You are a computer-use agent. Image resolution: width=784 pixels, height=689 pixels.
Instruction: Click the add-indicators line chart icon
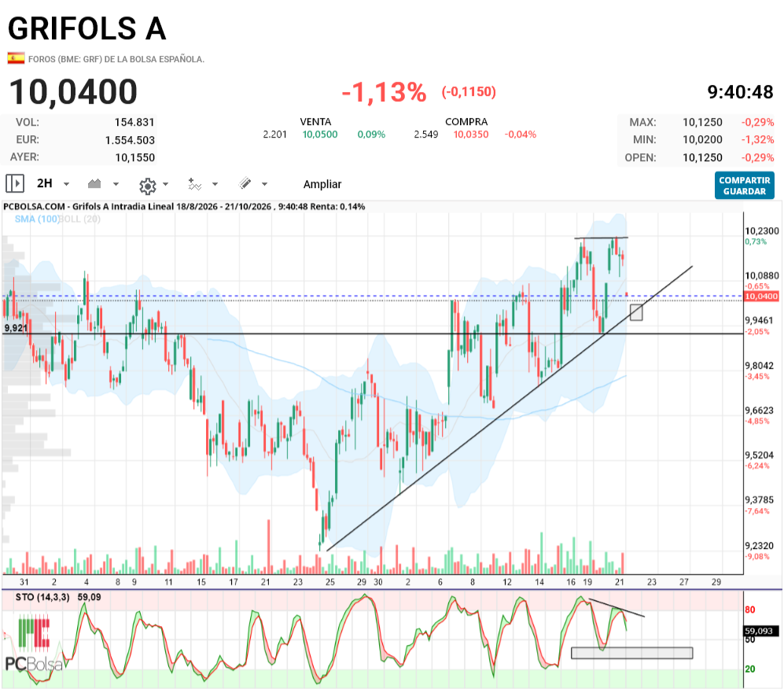point(194,184)
